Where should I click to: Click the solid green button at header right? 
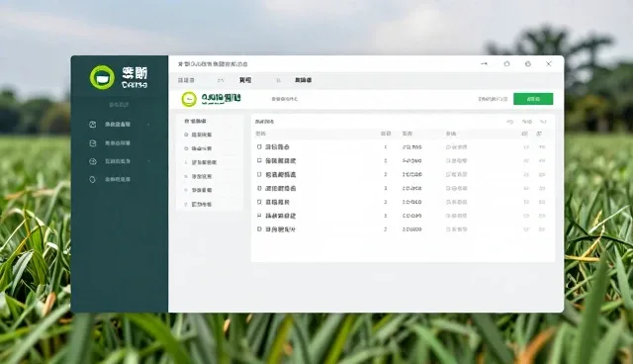coord(533,99)
